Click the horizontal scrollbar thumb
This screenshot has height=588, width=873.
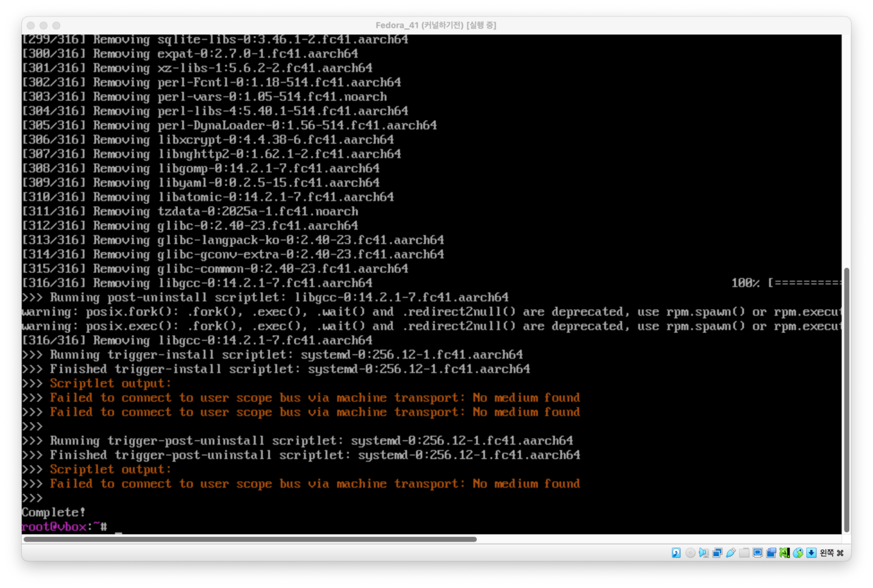point(250,539)
